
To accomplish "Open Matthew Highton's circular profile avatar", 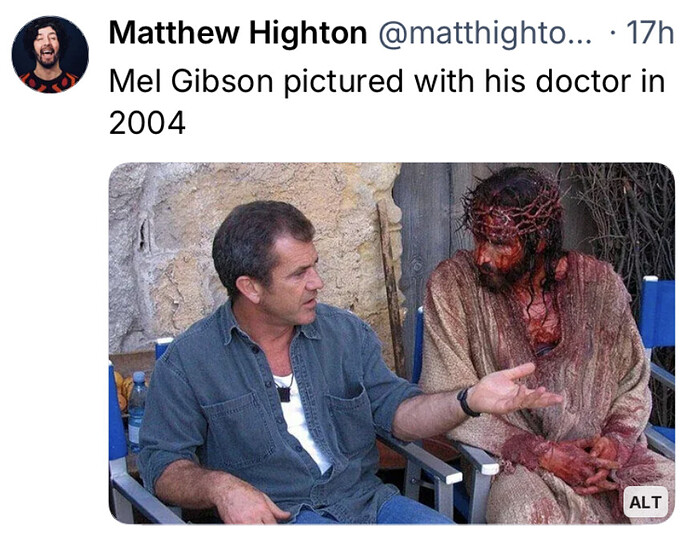I will click(x=50, y=55).
